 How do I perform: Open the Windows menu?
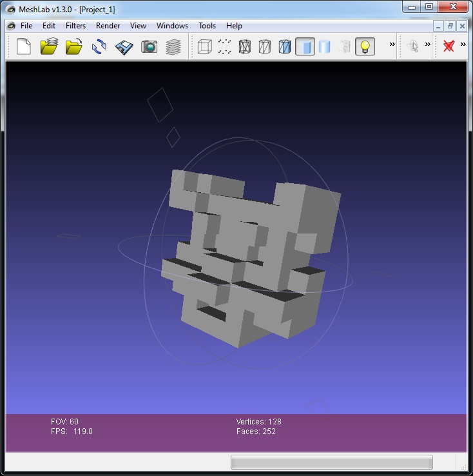click(172, 26)
